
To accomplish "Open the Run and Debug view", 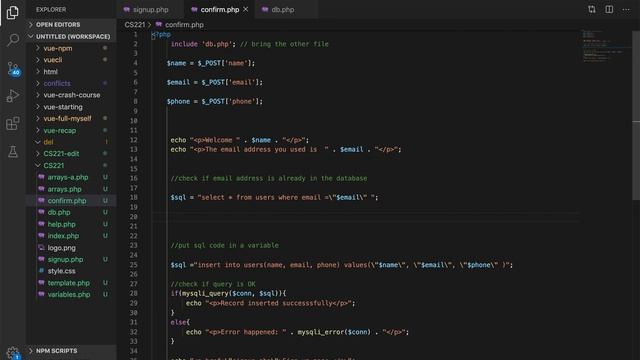I will point(13,96).
